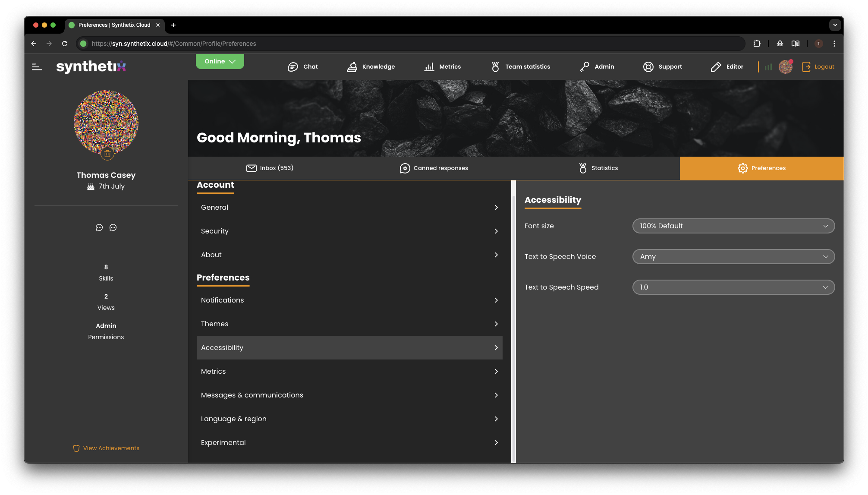Image resolution: width=868 pixels, height=495 pixels.
Task: Open the Support section via the lifebuoy icon
Action: [x=648, y=67]
